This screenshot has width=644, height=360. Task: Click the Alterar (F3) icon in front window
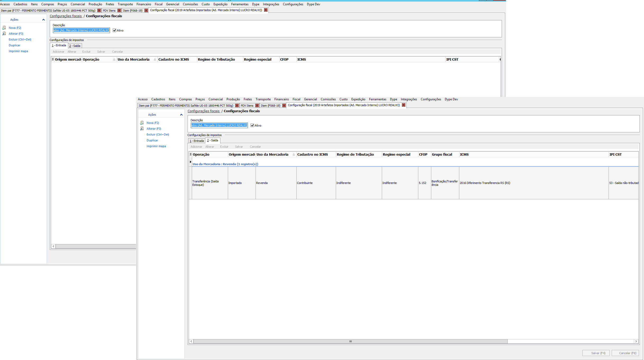coord(142,128)
